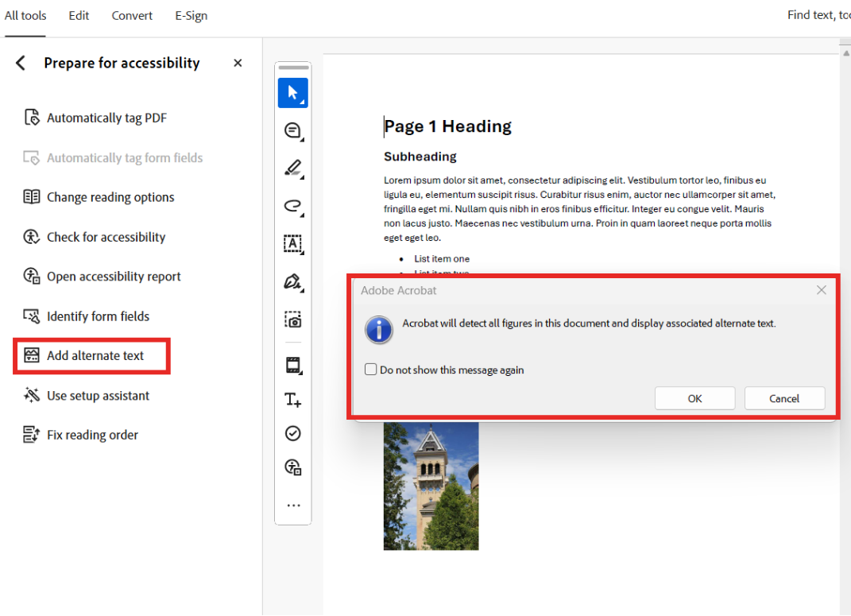Click the 'Add alternate text' label

tap(95, 355)
